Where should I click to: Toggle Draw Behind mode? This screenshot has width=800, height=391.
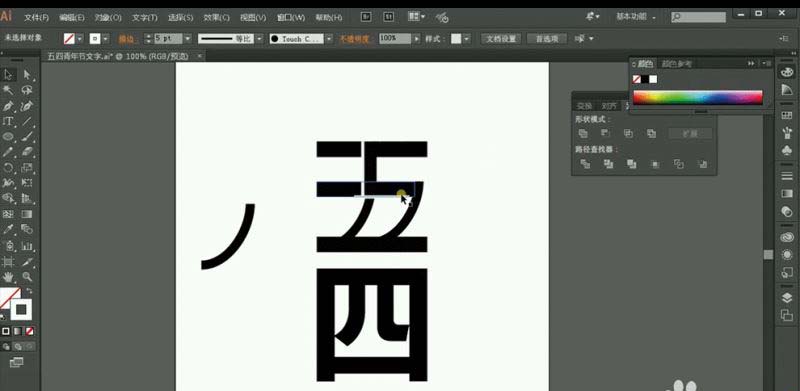pyautogui.click(x=18, y=347)
